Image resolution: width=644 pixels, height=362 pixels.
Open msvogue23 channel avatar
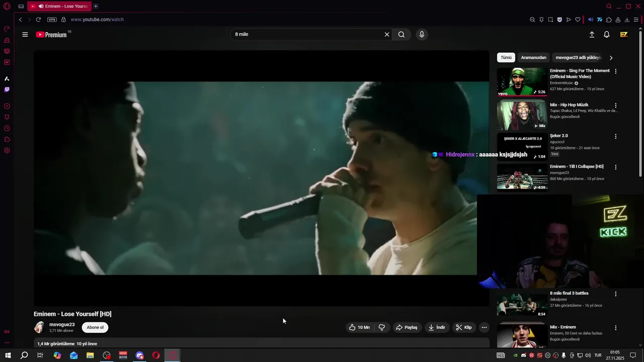tap(39, 327)
